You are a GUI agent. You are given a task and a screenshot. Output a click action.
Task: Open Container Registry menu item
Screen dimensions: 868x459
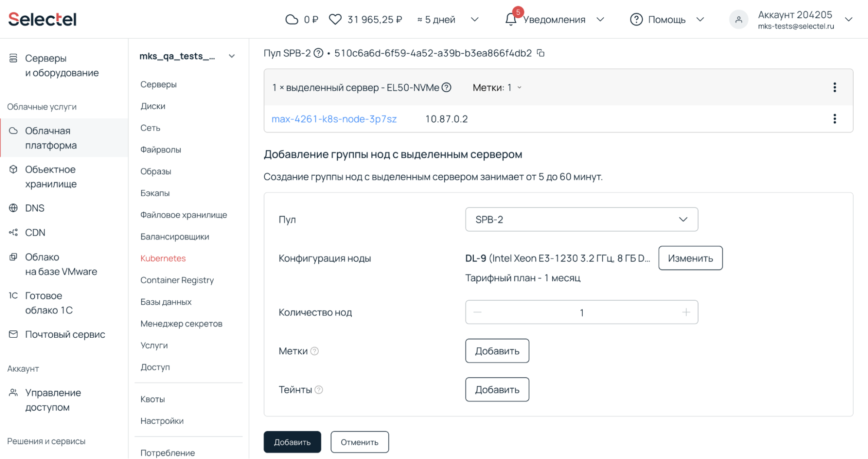coord(177,280)
